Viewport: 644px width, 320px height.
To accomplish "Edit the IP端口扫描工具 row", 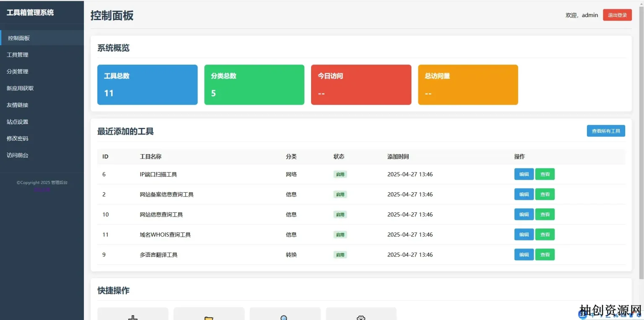I will [524, 174].
